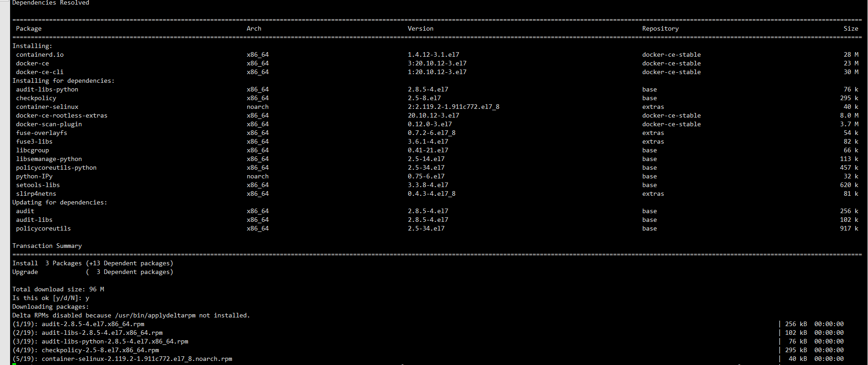The height and width of the screenshot is (365, 868).
Task: Select fuse-overlayfs package name
Action: [x=42, y=133]
